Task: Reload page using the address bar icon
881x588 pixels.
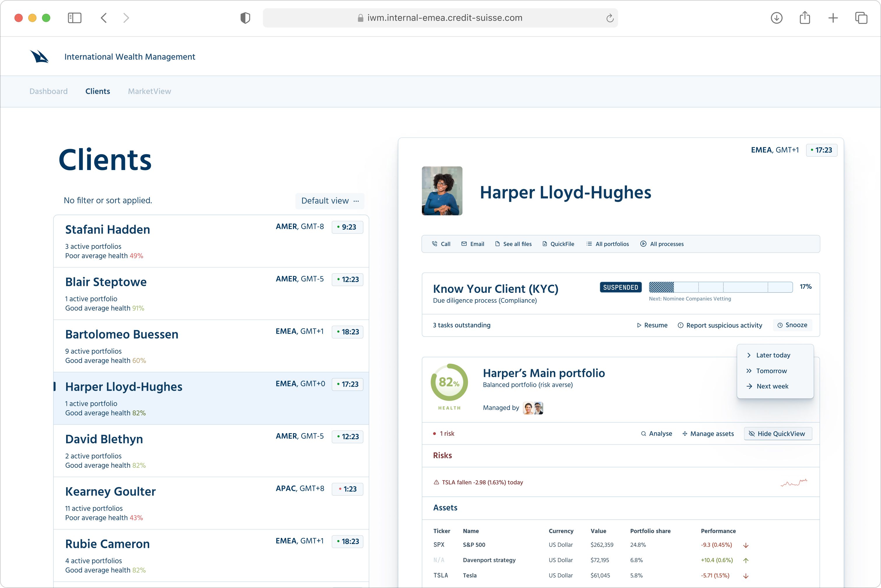Action: (x=610, y=18)
